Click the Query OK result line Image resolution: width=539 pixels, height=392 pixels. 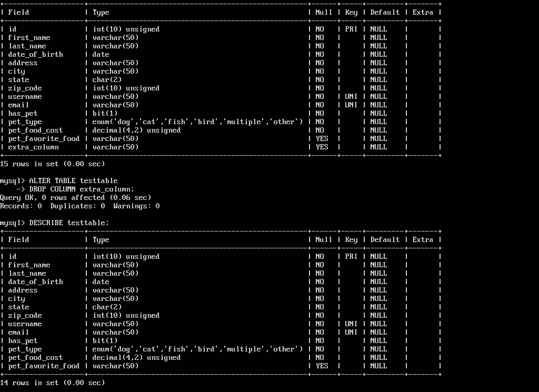[76, 197]
